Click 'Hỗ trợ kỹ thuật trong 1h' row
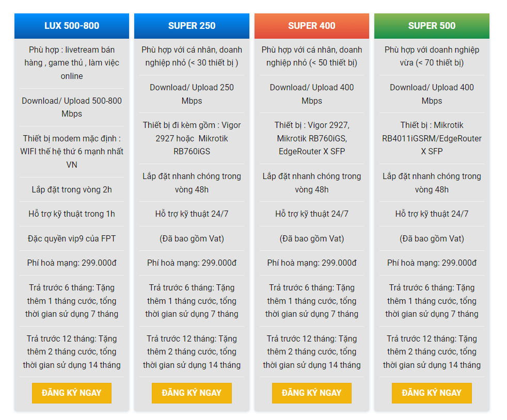507x420 pixels. click(x=72, y=214)
